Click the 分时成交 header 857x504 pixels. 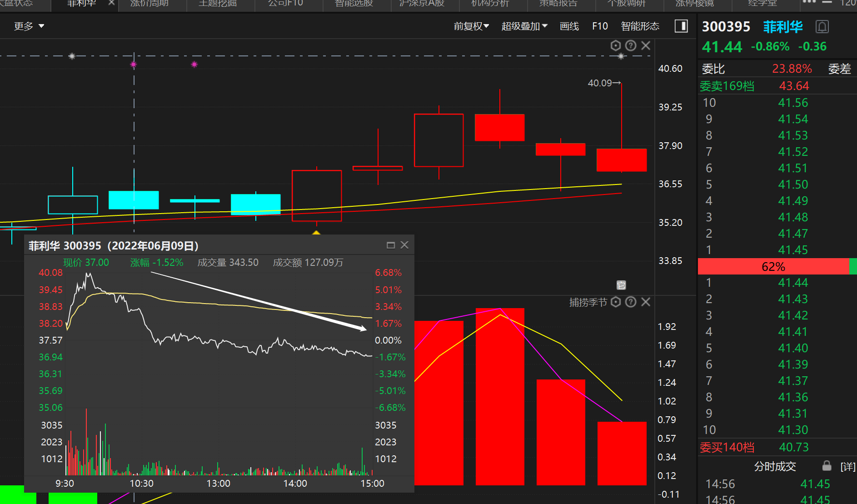click(x=775, y=466)
